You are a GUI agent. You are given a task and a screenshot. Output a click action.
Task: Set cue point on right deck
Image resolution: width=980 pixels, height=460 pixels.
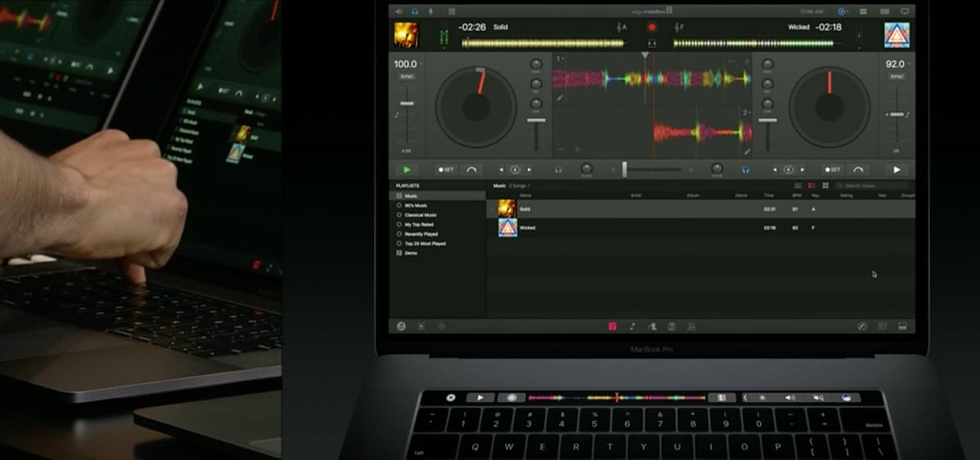[832, 169]
